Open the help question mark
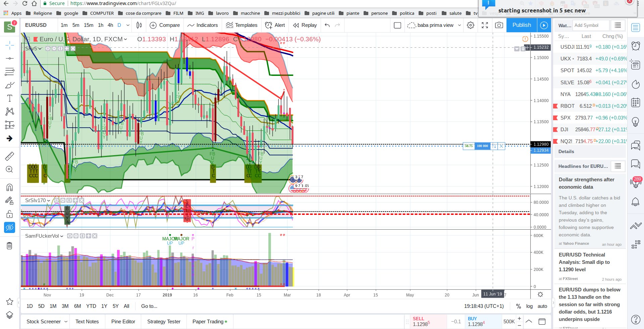The image size is (644, 329). 636,319
